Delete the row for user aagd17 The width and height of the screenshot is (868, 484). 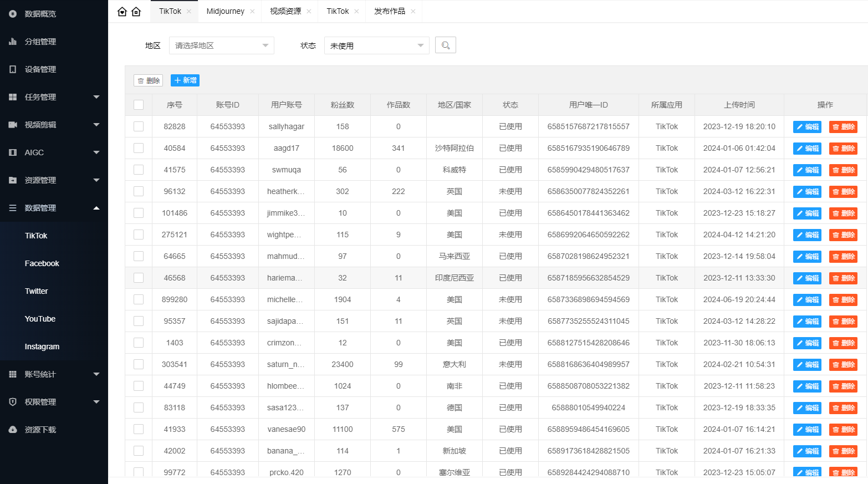click(843, 149)
